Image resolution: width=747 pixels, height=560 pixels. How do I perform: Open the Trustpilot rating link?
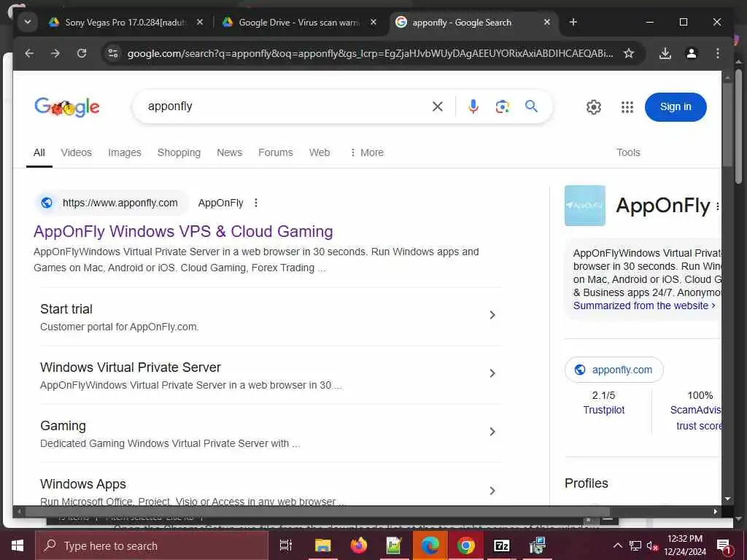point(603,410)
